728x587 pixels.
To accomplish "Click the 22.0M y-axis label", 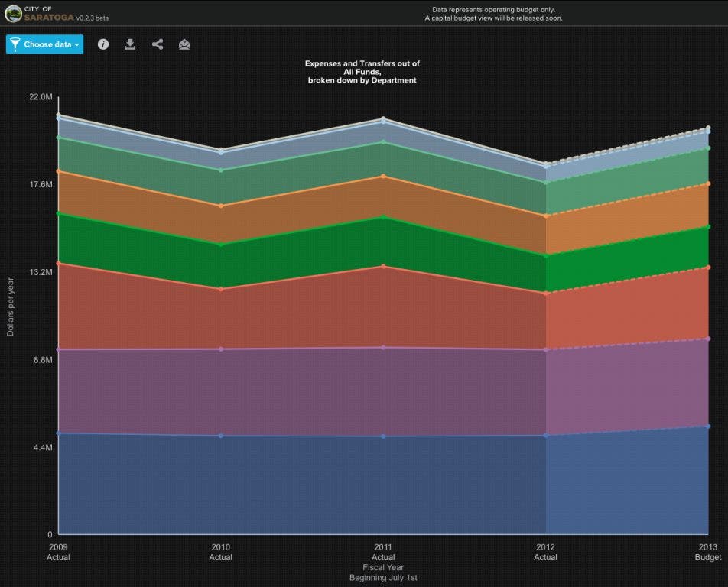I will click(41, 97).
